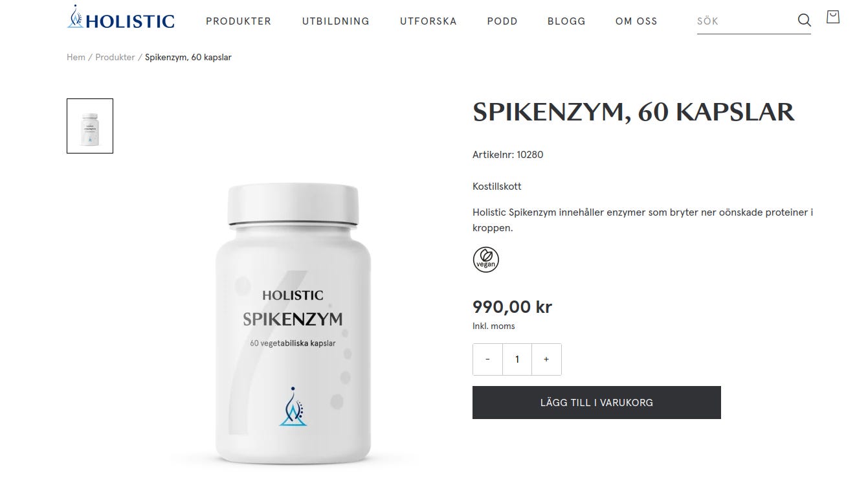This screenshot has width=868, height=489.
Task: Go to the Podd page
Action: coord(502,21)
